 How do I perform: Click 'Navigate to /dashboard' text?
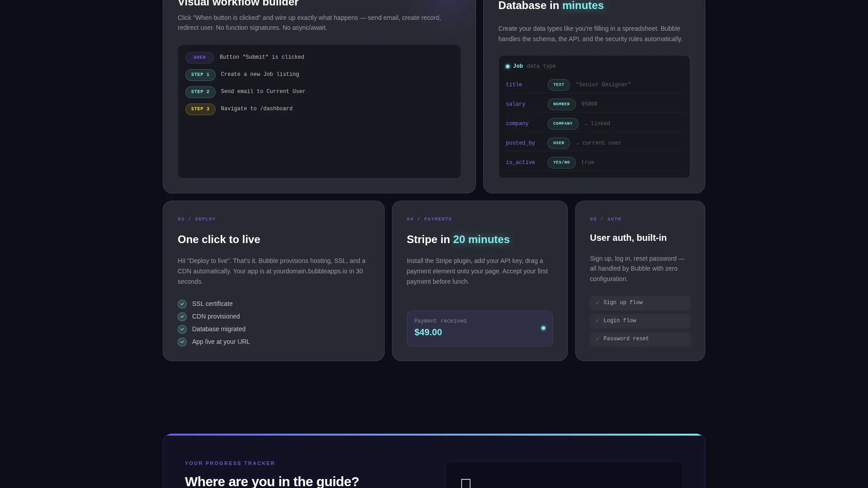[x=257, y=109]
